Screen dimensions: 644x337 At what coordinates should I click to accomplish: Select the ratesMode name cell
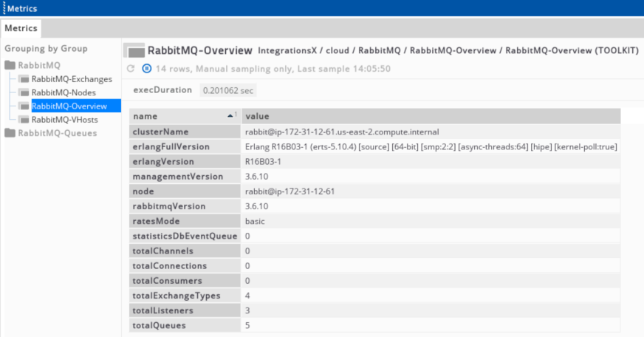point(185,221)
